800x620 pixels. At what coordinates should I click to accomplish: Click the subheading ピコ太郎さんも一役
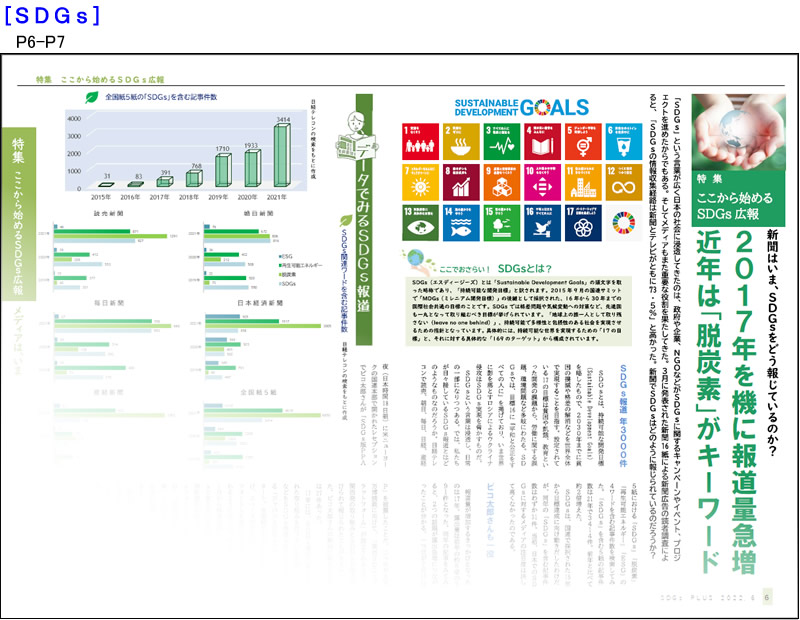(x=490, y=519)
